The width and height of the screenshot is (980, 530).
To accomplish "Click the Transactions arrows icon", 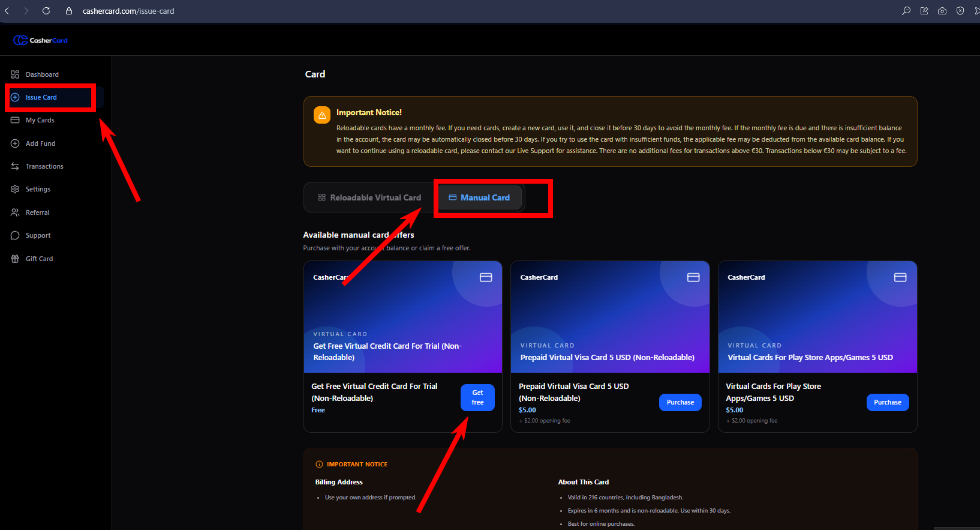I will (15, 166).
